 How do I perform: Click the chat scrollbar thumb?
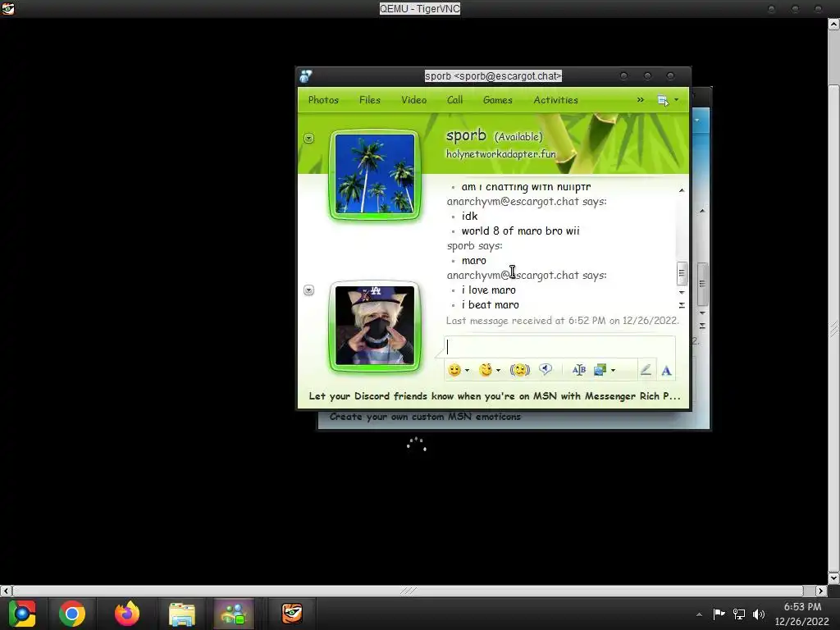coord(682,273)
